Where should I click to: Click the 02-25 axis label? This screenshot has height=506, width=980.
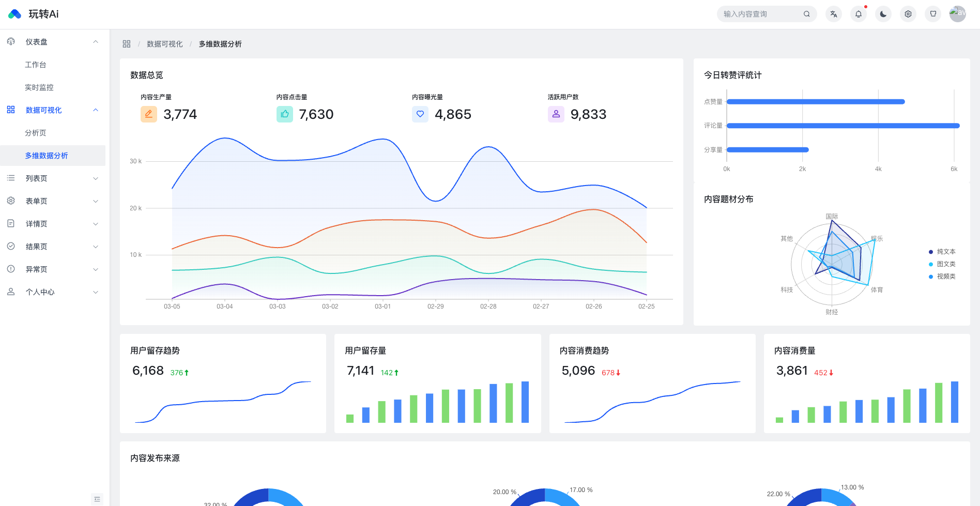647,306
